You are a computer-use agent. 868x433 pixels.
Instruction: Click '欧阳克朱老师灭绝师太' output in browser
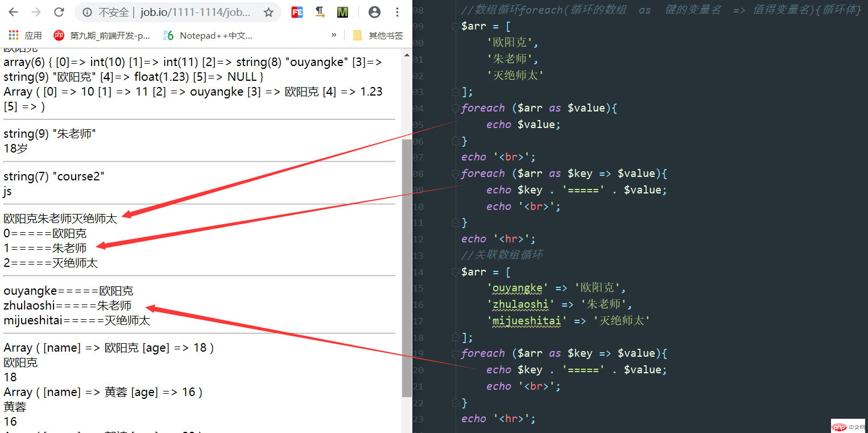click(60, 218)
